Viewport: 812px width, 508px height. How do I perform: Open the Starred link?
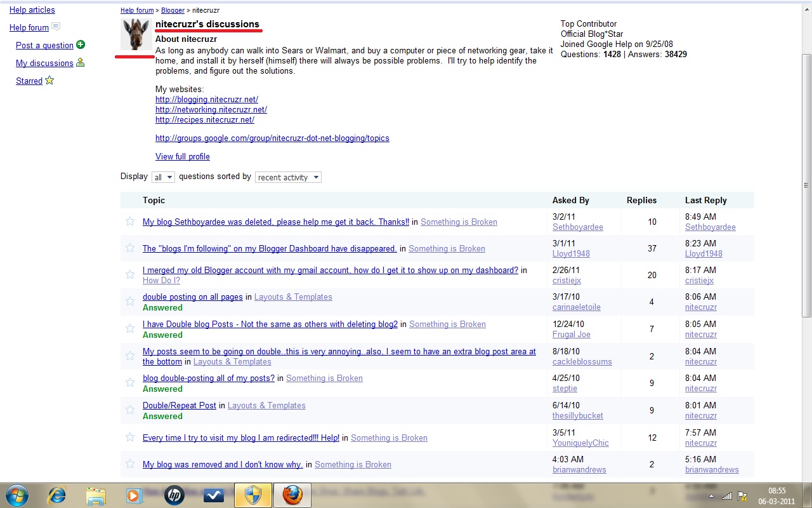click(x=29, y=81)
